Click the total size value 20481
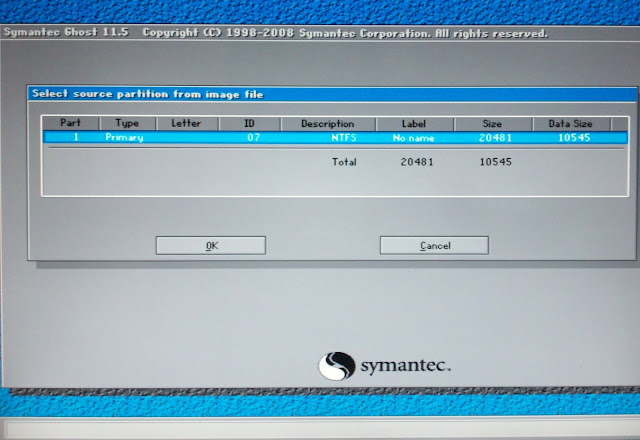Image resolution: width=640 pixels, height=440 pixels. coord(417,162)
